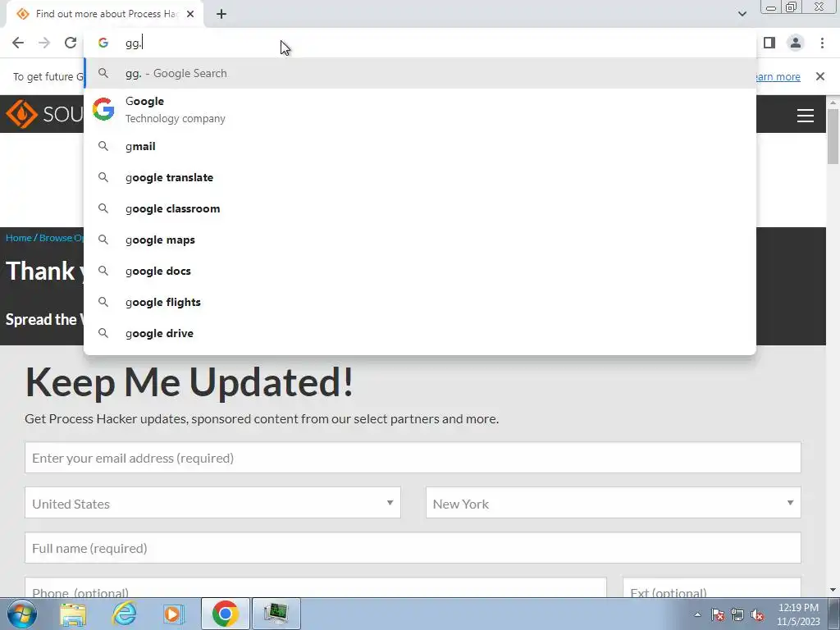Open Windows Explorer from taskbar
840x630 pixels.
(x=73, y=614)
